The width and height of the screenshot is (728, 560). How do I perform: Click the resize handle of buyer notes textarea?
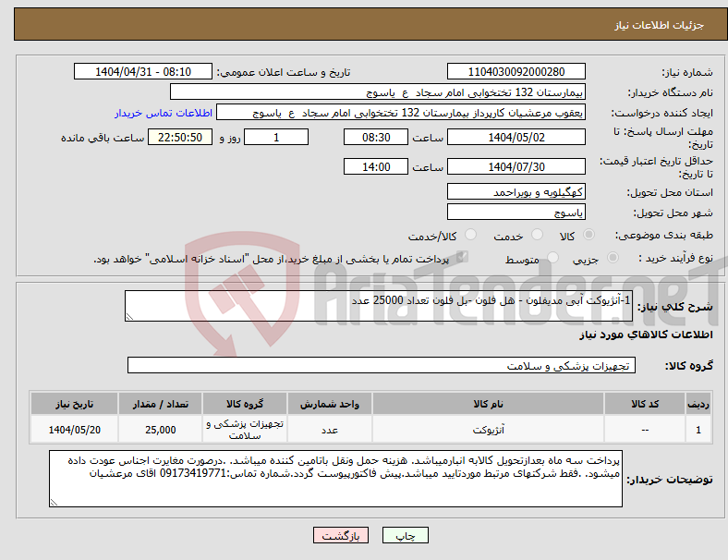54,503
